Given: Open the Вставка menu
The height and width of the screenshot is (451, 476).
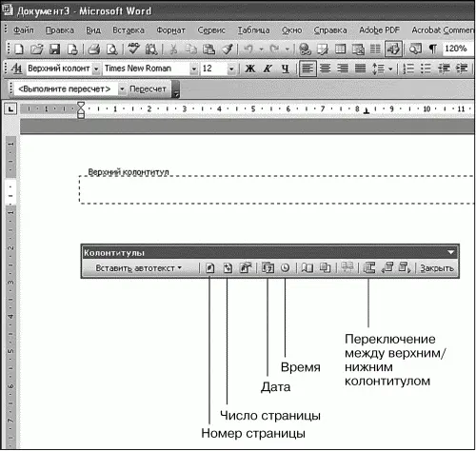Looking at the screenshot, I should [x=129, y=30].
